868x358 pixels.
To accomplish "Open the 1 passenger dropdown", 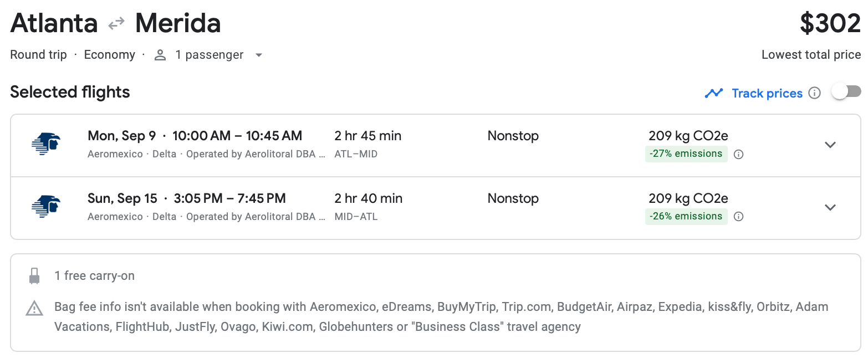I will pos(258,55).
